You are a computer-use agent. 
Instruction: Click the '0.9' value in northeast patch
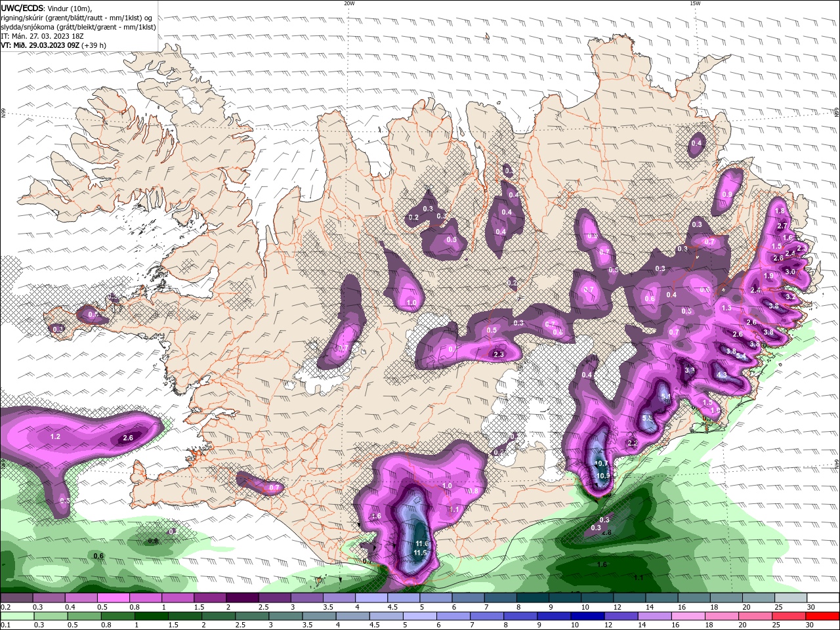(726, 194)
